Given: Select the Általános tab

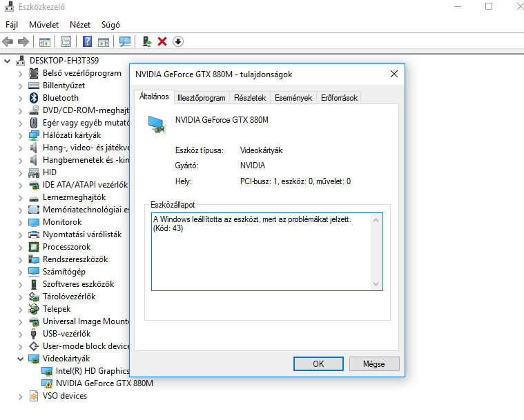Looking at the screenshot, I should pos(154,97).
